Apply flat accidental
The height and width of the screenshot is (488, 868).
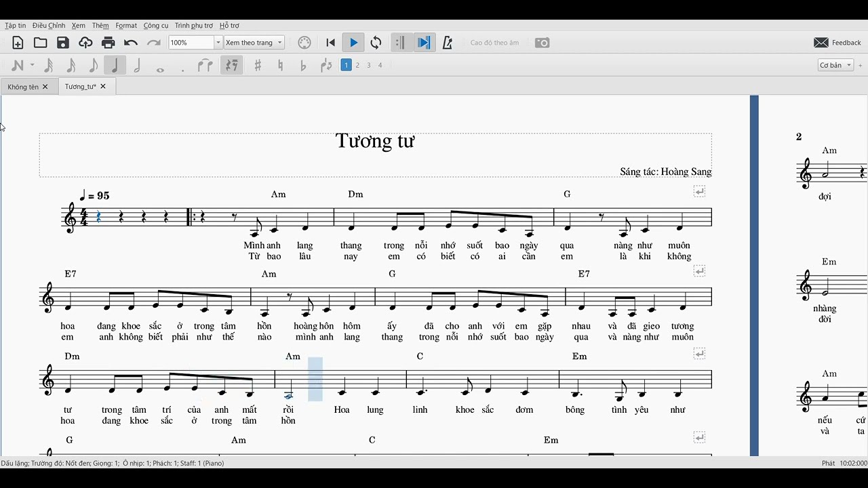click(303, 65)
